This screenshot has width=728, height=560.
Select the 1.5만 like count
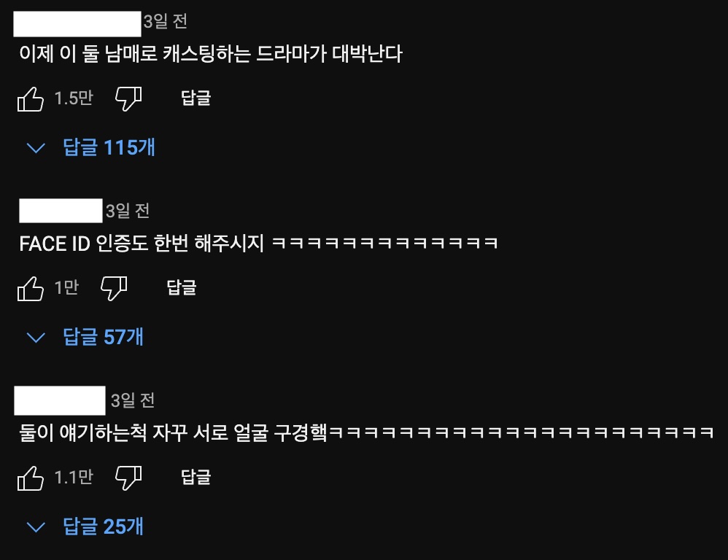[x=74, y=98]
